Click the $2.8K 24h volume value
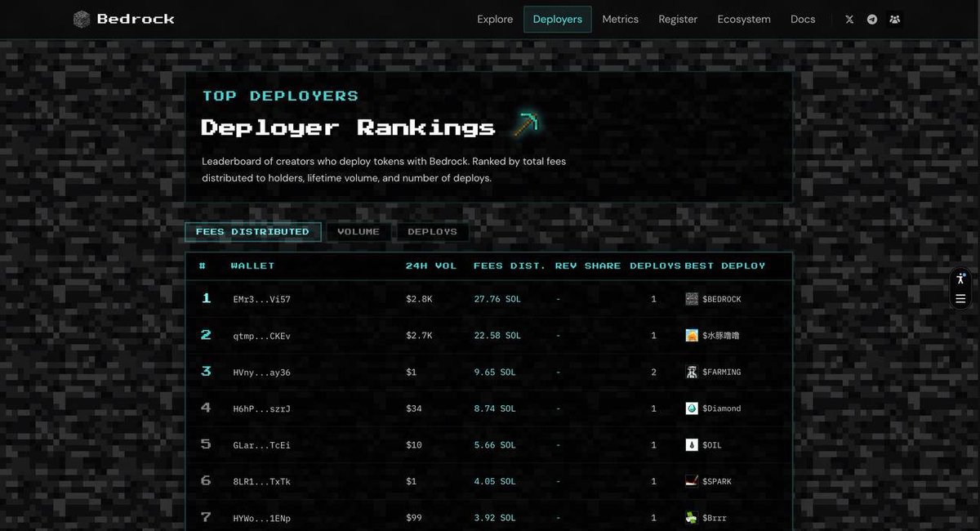 [x=419, y=300]
